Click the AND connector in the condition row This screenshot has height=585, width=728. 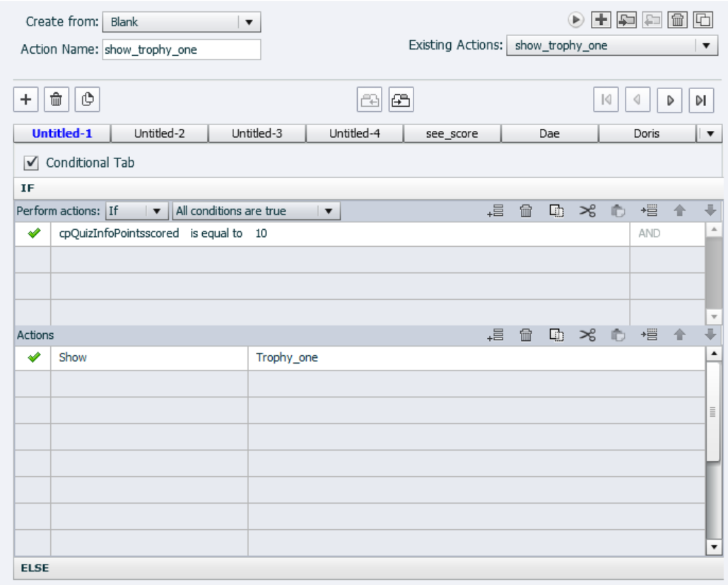pos(649,233)
